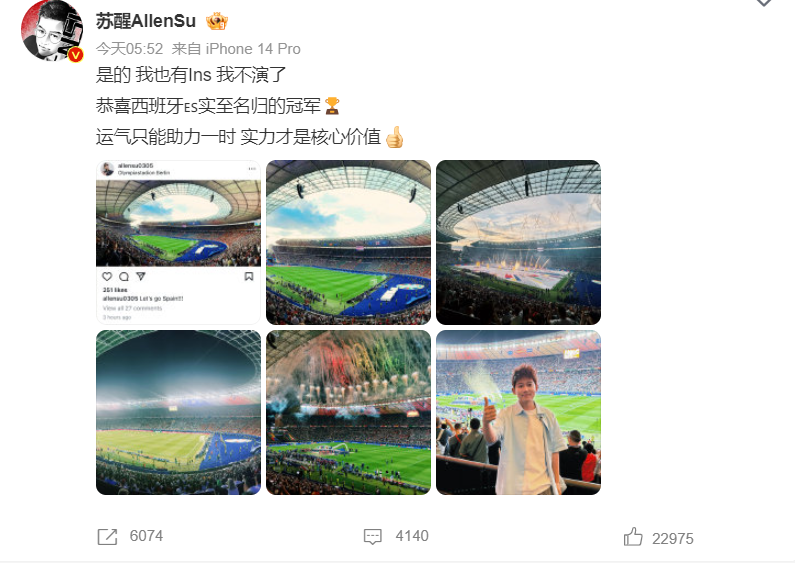
Task: Open the night stadium floodlights photo
Action: coord(178,412)
